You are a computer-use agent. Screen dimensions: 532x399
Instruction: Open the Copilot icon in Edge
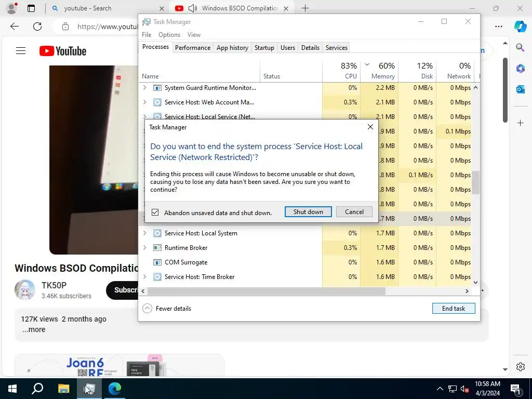click(x=520, y=26)
